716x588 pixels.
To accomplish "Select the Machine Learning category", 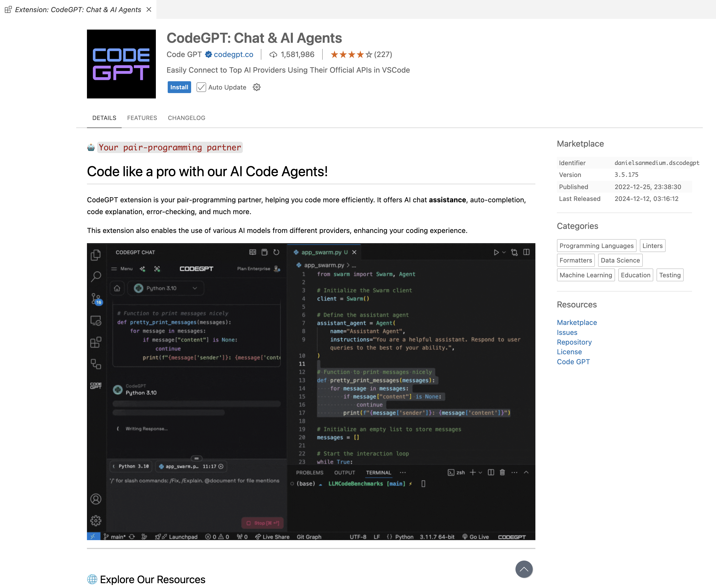I will pyautogui.click(x=585, y=275).
